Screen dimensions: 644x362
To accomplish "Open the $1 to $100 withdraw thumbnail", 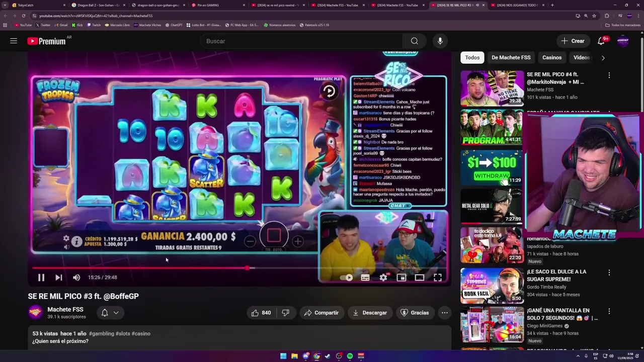I will (492, 167).
